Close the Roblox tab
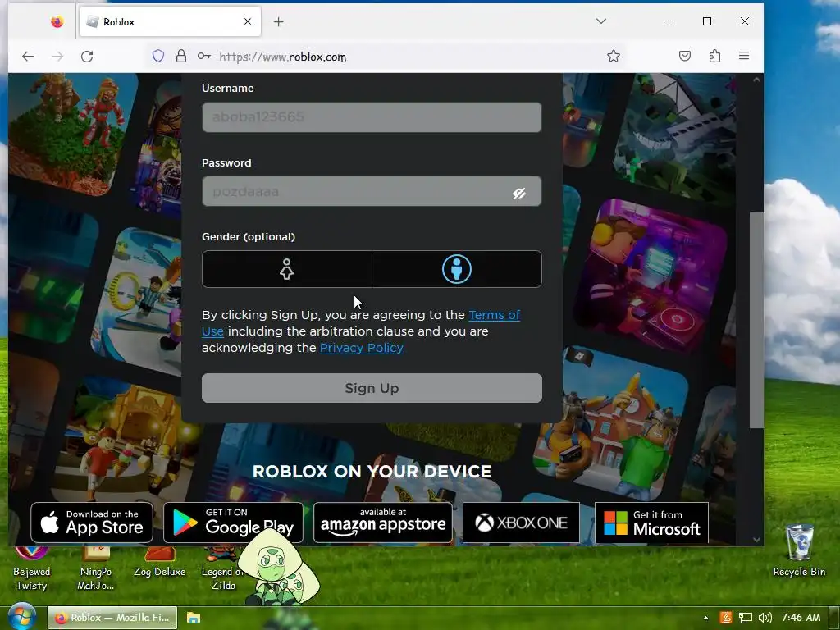Viewport: 840px width, 630px height. [248, 21]
